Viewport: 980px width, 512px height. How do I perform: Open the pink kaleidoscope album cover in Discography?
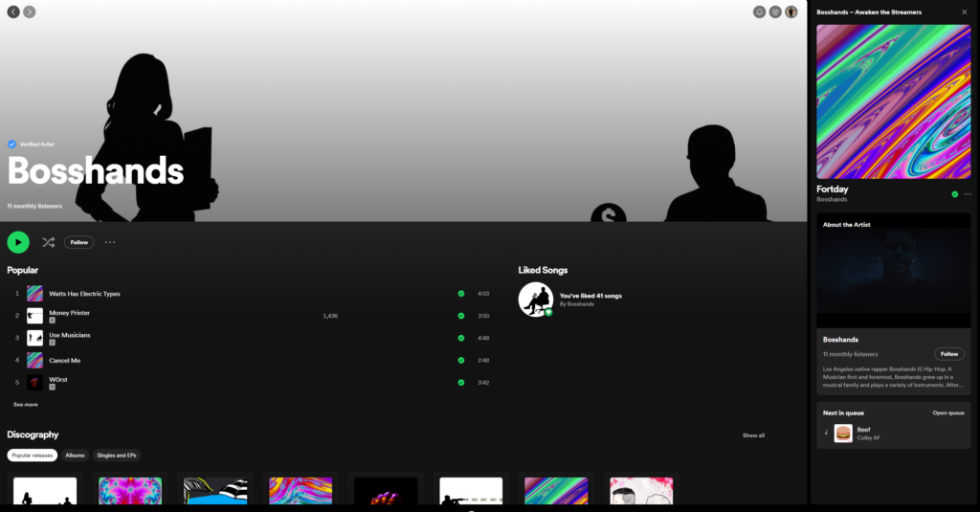(x=130, y=491)
